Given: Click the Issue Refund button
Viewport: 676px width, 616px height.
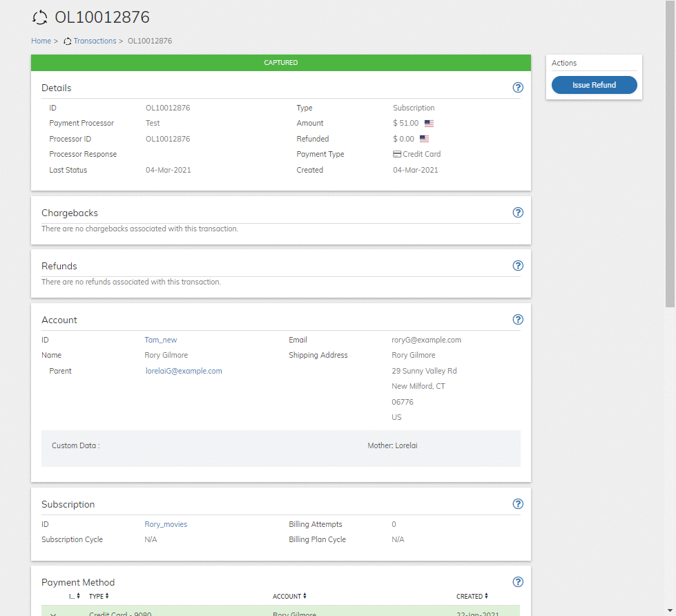Looking at the screenshot, I should click(x=594, y=85).
